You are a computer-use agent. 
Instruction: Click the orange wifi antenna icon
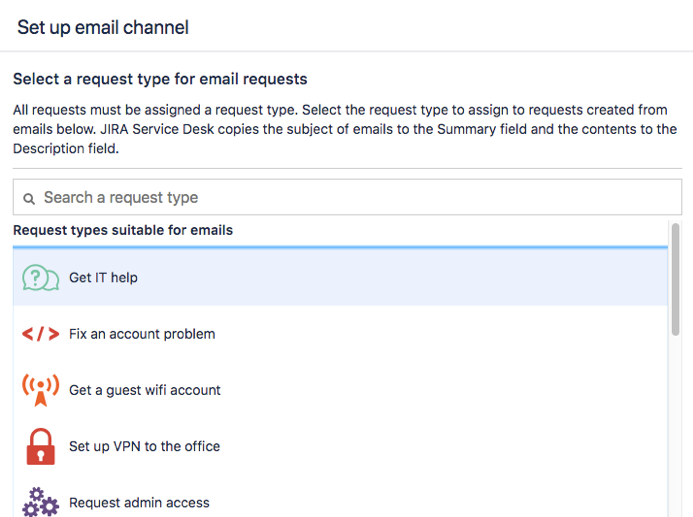click(40, 390)
